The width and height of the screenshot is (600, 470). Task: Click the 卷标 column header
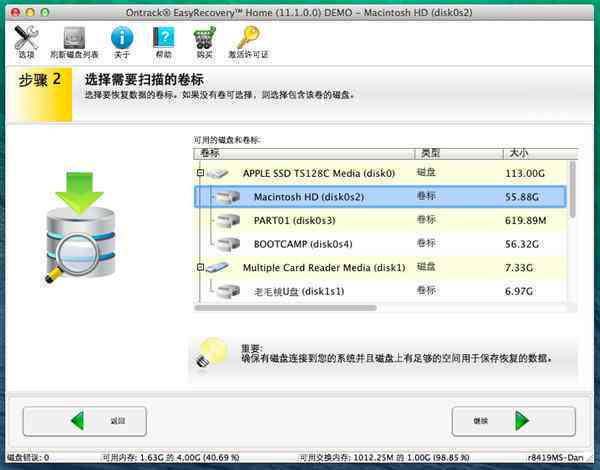[304, 153]
